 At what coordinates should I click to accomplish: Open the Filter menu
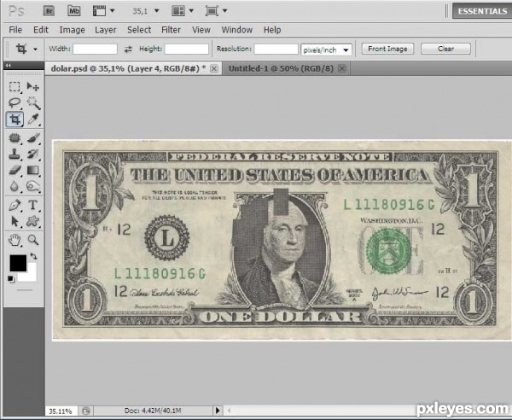171,30
